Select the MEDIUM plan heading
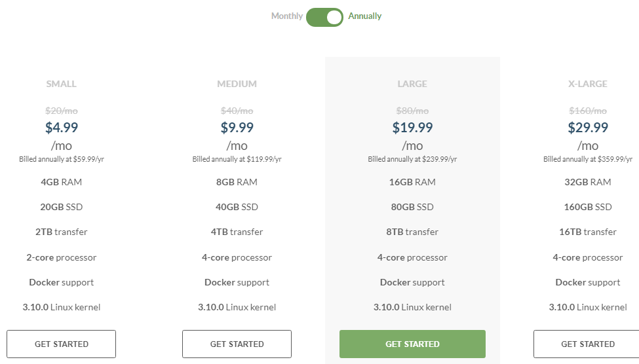 237,84
